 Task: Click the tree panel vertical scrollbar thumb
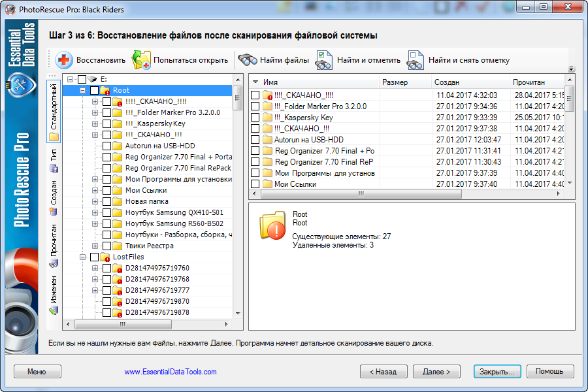click(x=237, y=98)
